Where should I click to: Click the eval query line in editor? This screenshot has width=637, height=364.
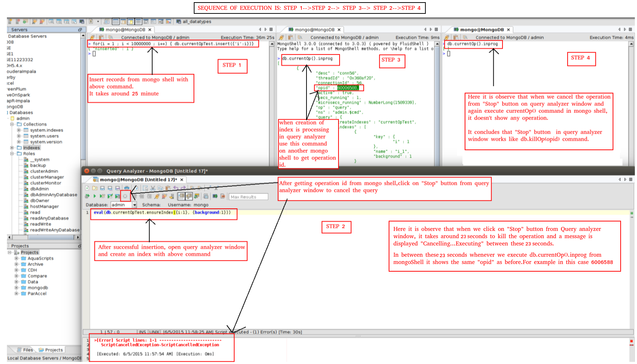point(162,212)
